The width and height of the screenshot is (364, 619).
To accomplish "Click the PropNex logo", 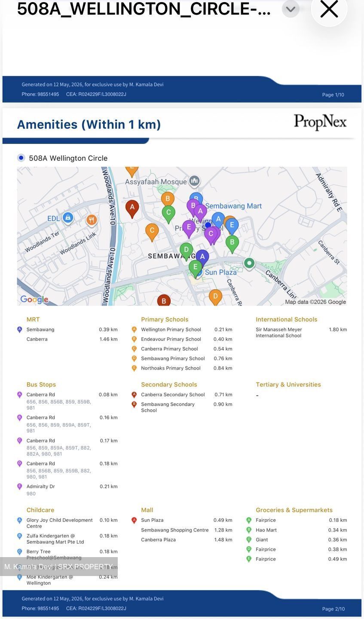I will pos(320,122).
